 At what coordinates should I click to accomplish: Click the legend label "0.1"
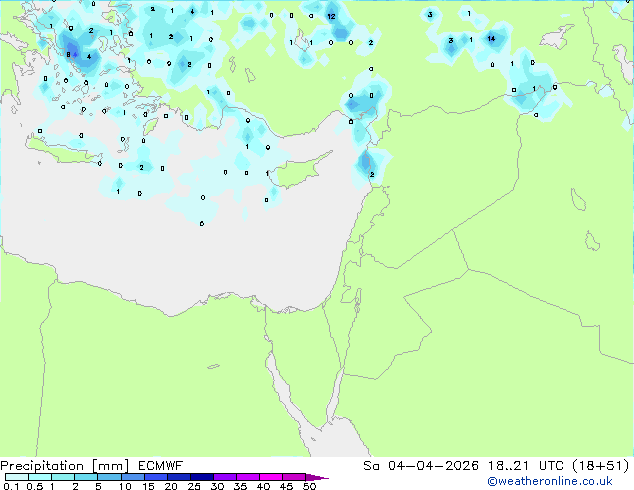click(11, 486)
